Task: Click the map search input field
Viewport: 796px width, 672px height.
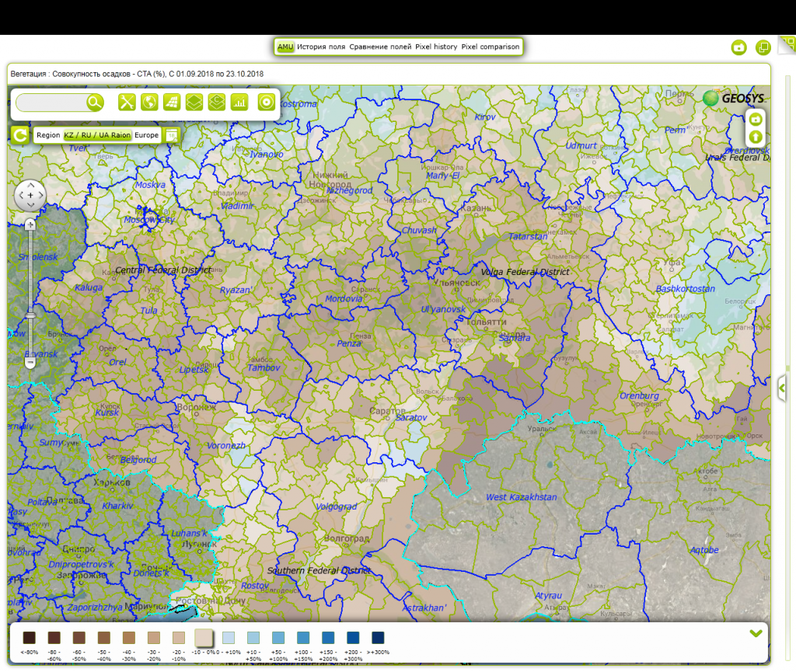Action: (x=51, y=103)
